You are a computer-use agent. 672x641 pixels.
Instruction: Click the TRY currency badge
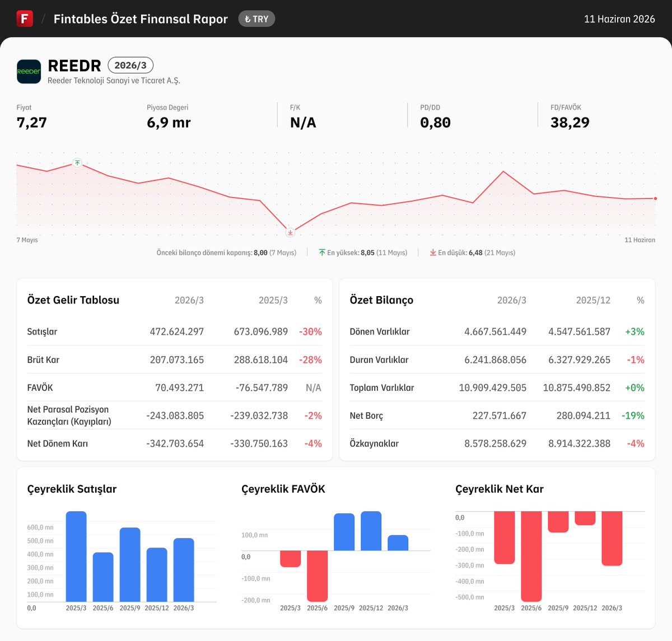point(256,19)
